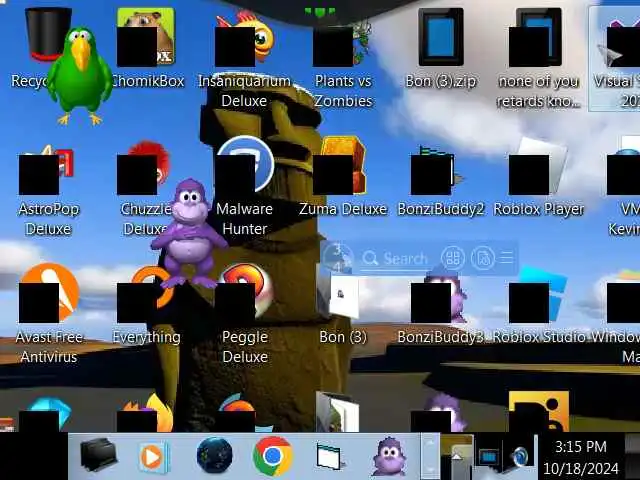Viewport: 640px width, 480px height.
Task: Launch Insaniquarium Deluxe from the desktop
Action: 244,37
